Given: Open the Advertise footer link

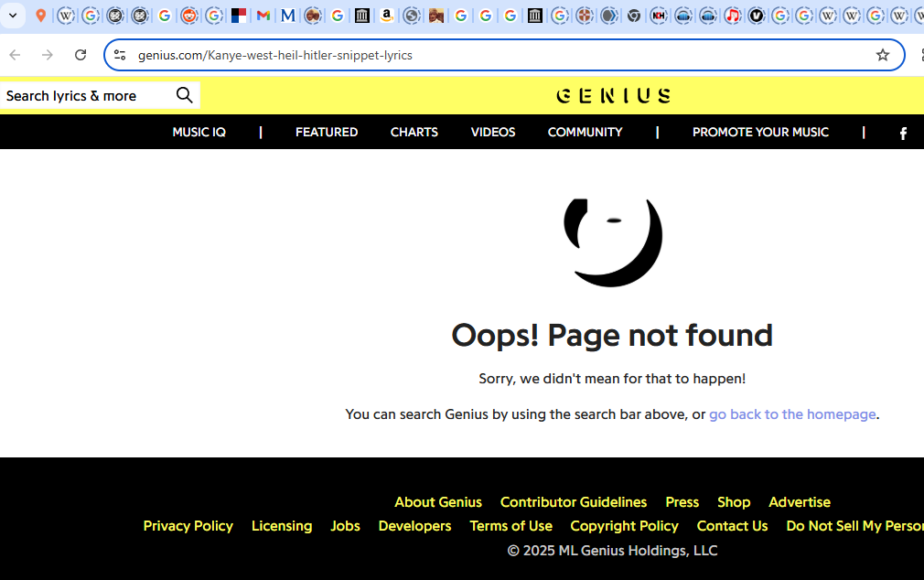Looking at the screenshot, I should point(800,502).
